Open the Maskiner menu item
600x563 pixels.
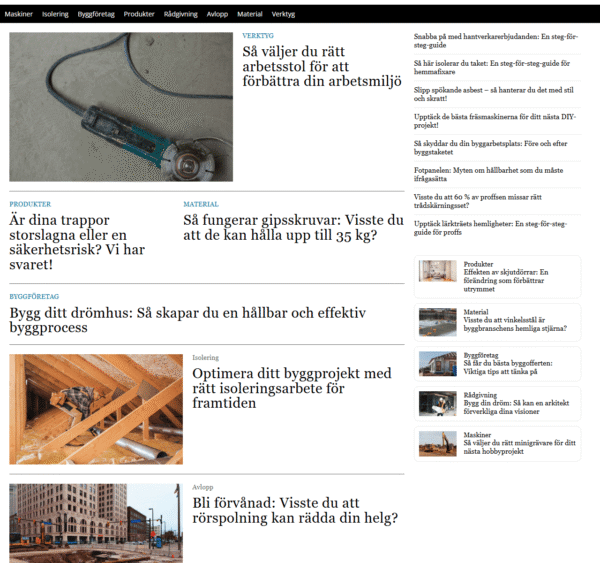[x=19, y=14]
